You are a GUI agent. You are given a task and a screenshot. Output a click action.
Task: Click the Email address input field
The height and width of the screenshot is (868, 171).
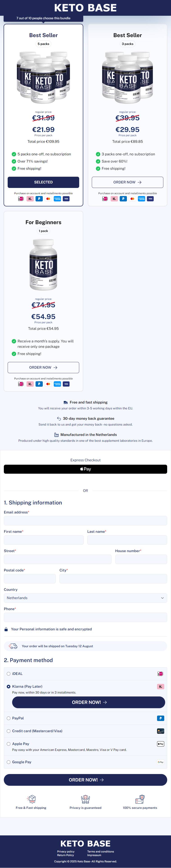[85, 521]
